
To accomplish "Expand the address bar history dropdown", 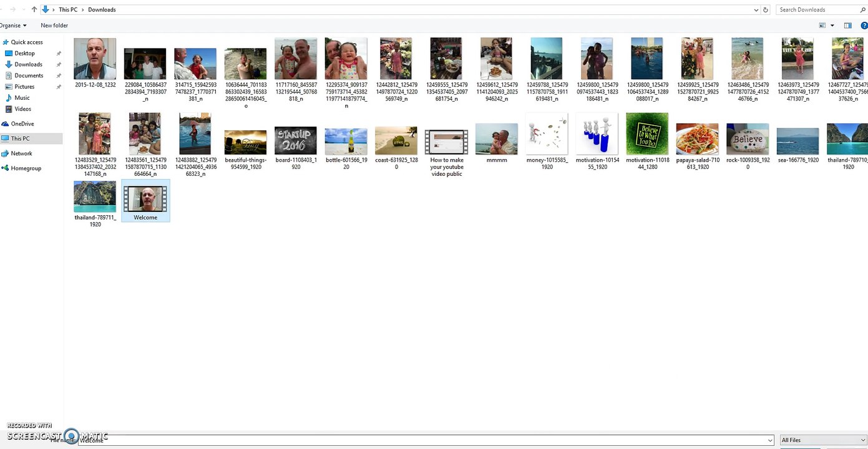I will tap(756, 9).
